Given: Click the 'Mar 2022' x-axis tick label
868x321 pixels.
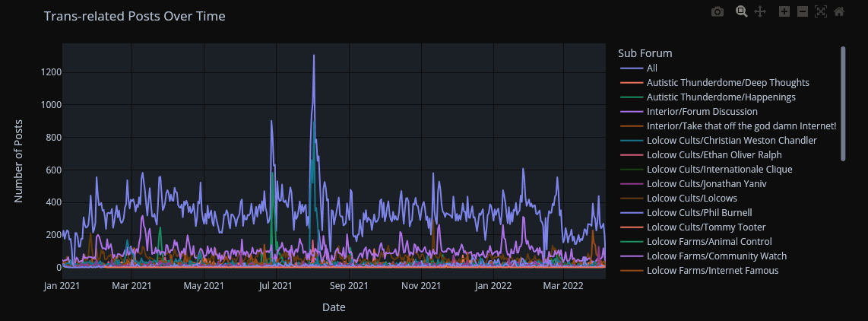Looking at the screenshot, I should point(563,286).
